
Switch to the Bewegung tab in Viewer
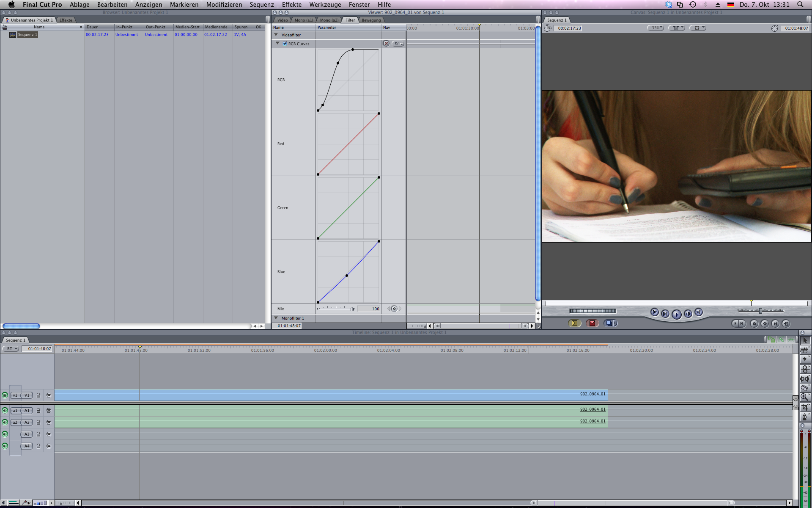(371, 20)
